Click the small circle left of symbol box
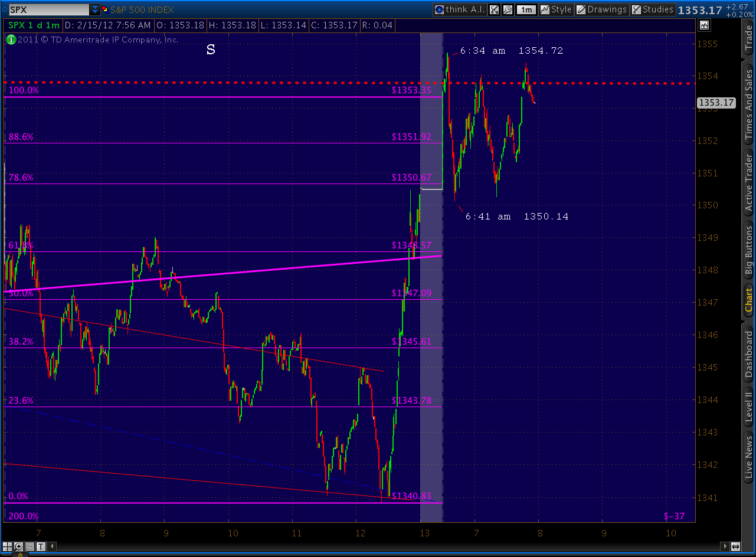 [x=4, y=9]
